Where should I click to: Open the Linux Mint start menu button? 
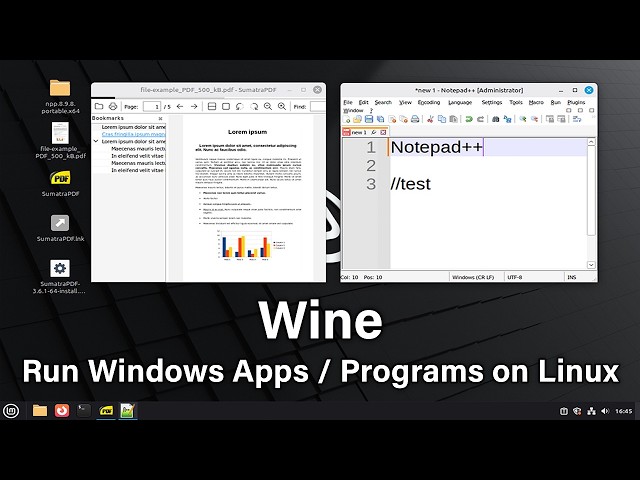(x=11, y=411)
